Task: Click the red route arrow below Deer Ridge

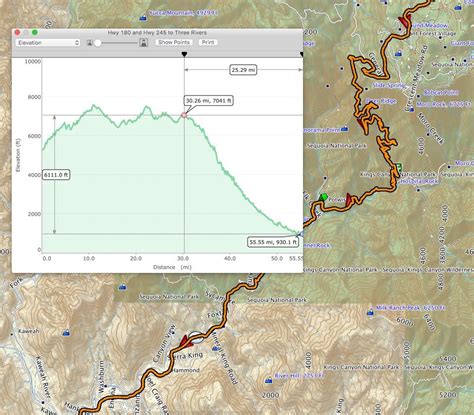Action: pos(362,124)
